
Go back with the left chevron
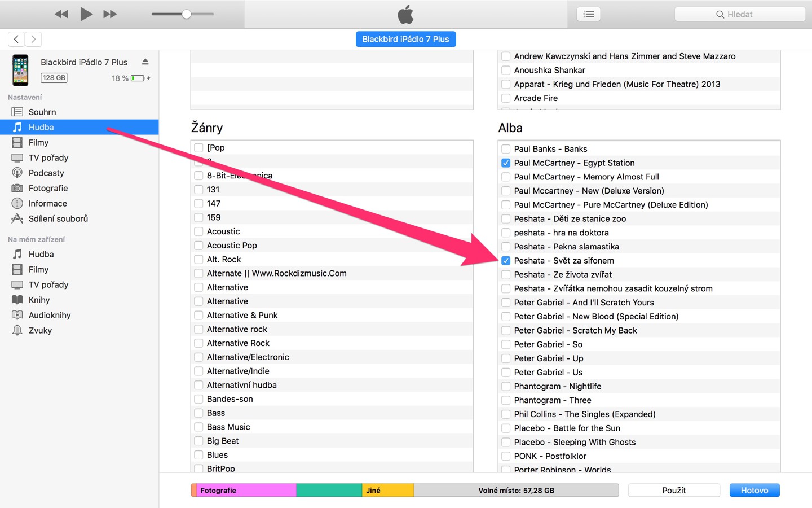point(16,39)
